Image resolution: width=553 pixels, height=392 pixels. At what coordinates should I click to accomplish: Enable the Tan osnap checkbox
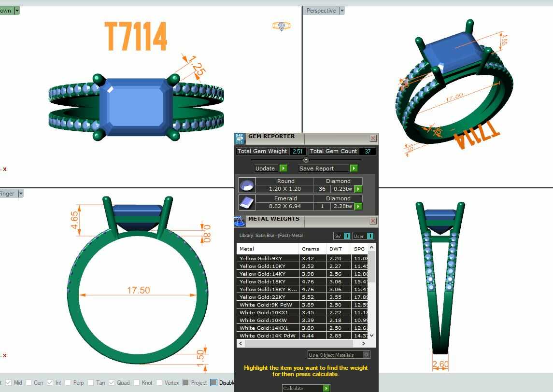pyautogui.click(x=91, y=382)
